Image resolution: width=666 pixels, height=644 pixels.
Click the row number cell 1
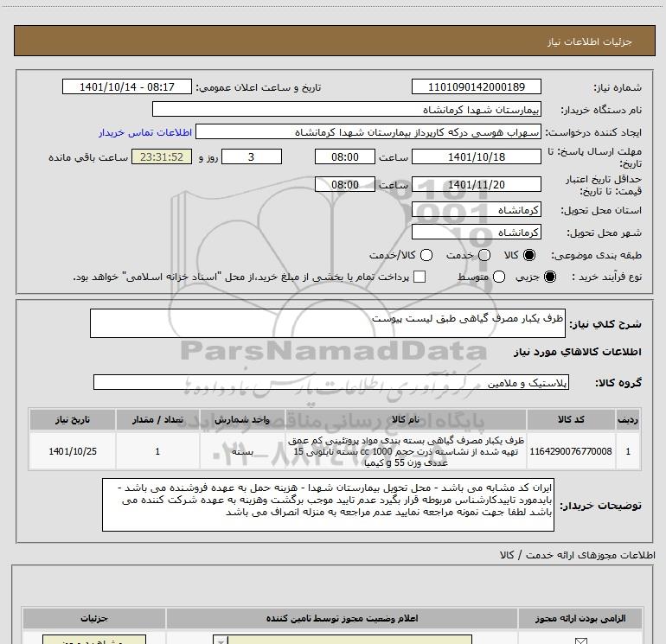pyautogui.click(x=628, y=451)
